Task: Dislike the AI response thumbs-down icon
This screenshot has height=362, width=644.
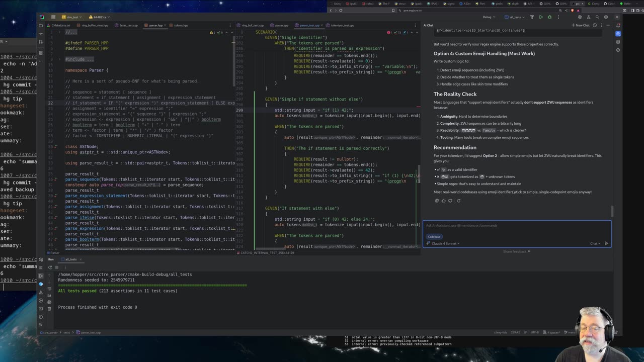Action: click(x=450, y=201)
